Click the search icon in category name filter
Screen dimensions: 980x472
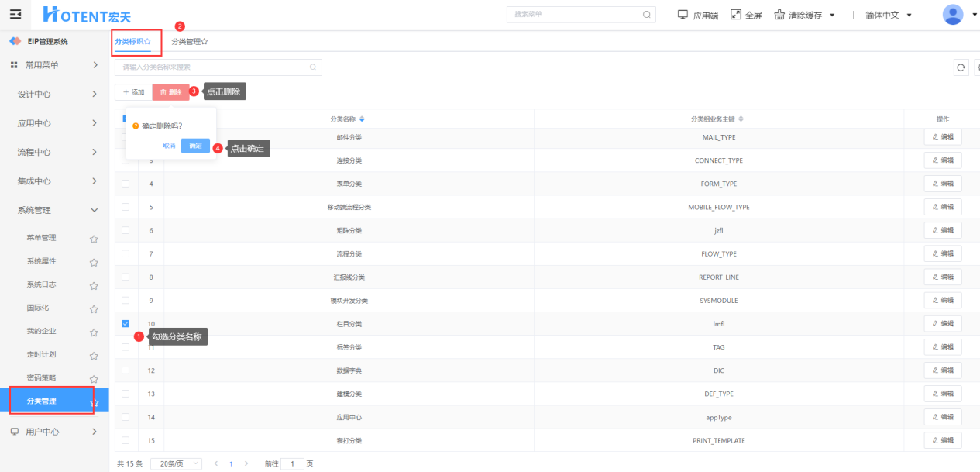(313, 67)
